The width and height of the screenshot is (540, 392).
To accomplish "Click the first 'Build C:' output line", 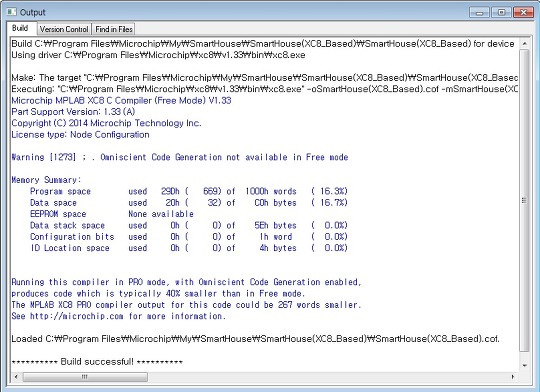I will point(263,44).
